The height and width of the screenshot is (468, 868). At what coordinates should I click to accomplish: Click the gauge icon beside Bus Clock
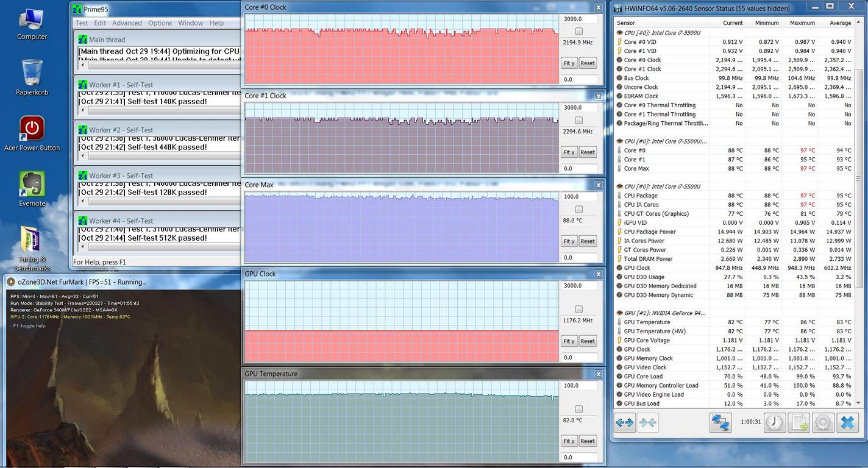click(619, 78)
